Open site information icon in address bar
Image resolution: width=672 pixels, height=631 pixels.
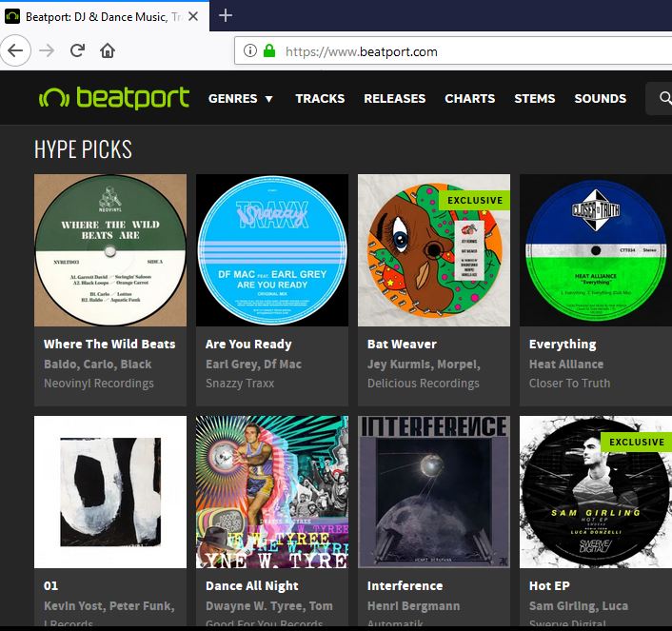point(250,51)
